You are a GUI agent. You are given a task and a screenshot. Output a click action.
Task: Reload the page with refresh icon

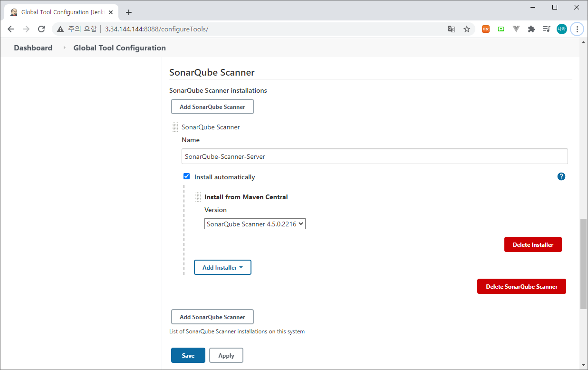point(41,29)
